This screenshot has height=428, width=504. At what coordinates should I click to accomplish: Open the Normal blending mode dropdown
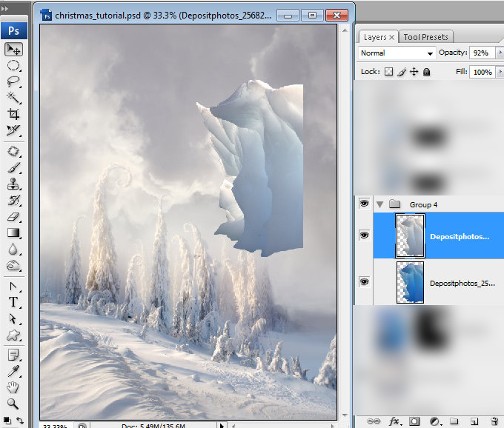pos(397,53)
